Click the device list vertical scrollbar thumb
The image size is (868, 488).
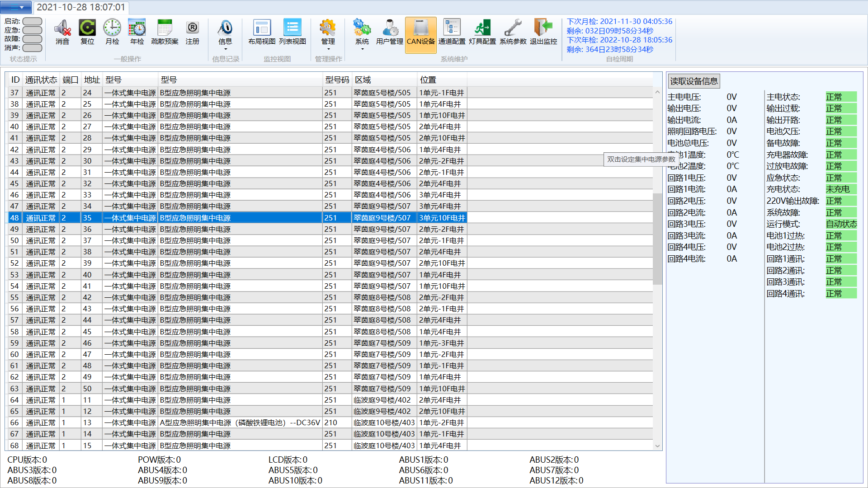tap(657, 239)
